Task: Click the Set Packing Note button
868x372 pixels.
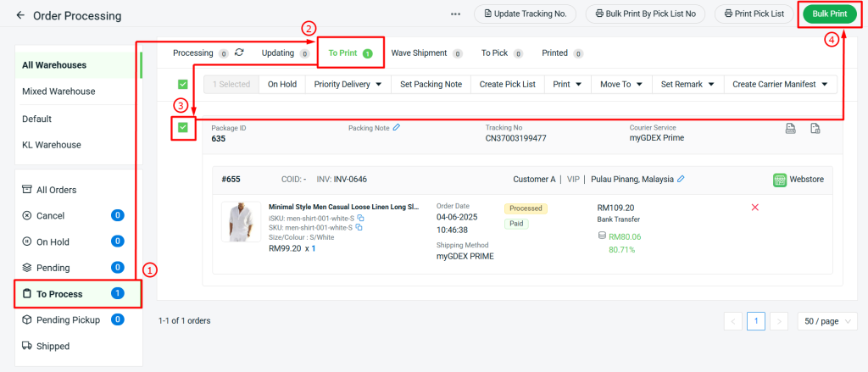Action: click(x=431, y=84)
